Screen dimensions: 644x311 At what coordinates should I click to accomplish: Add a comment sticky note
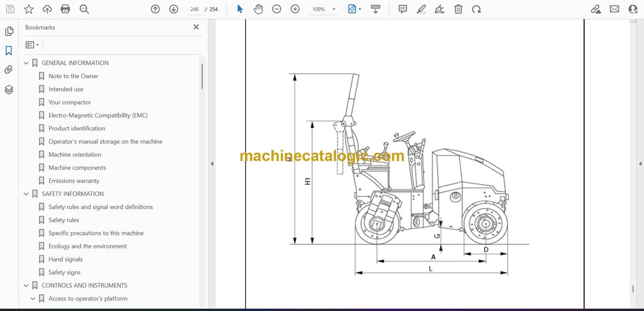tap(402, 9)
